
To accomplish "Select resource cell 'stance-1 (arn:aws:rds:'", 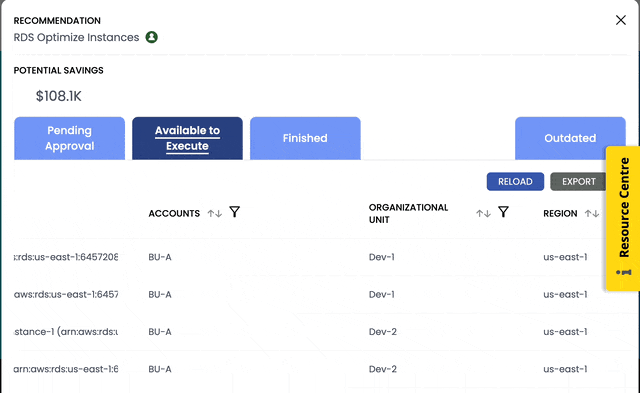I will point(66,332).
